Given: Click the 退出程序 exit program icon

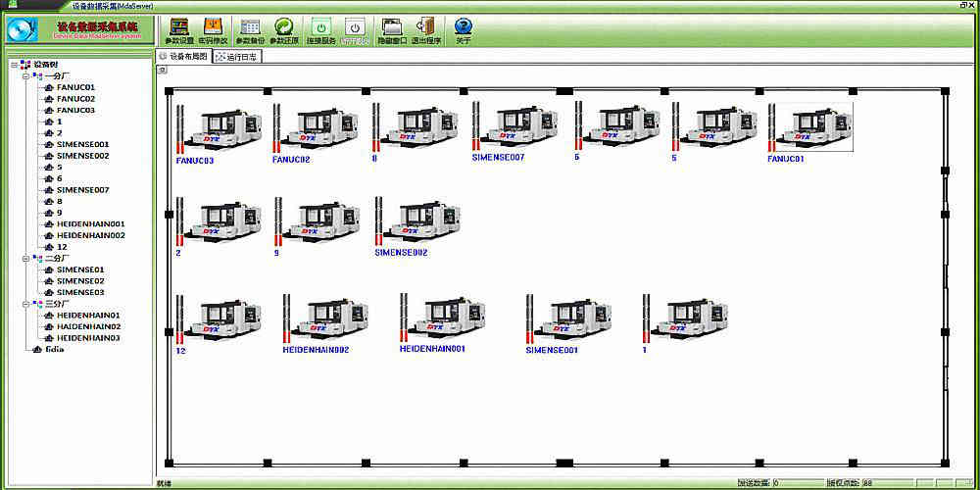Looking at the screenshot, I should tap(426, 26).
